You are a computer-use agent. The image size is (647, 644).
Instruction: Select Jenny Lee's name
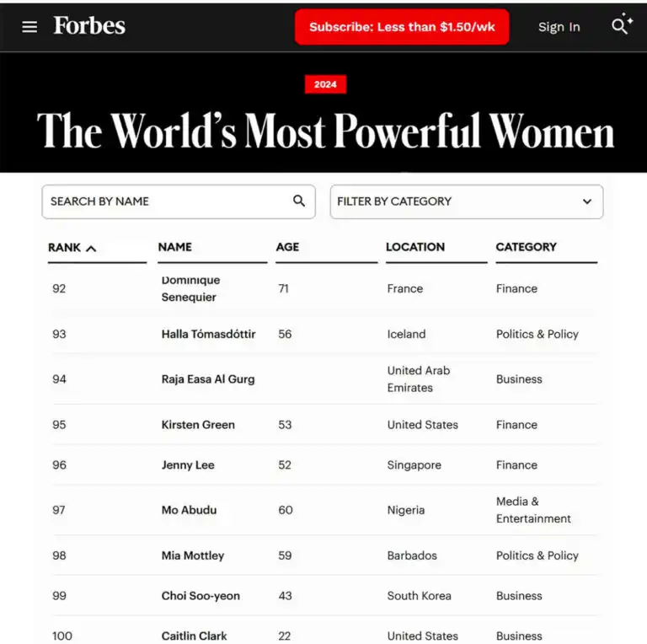(188, 464)
